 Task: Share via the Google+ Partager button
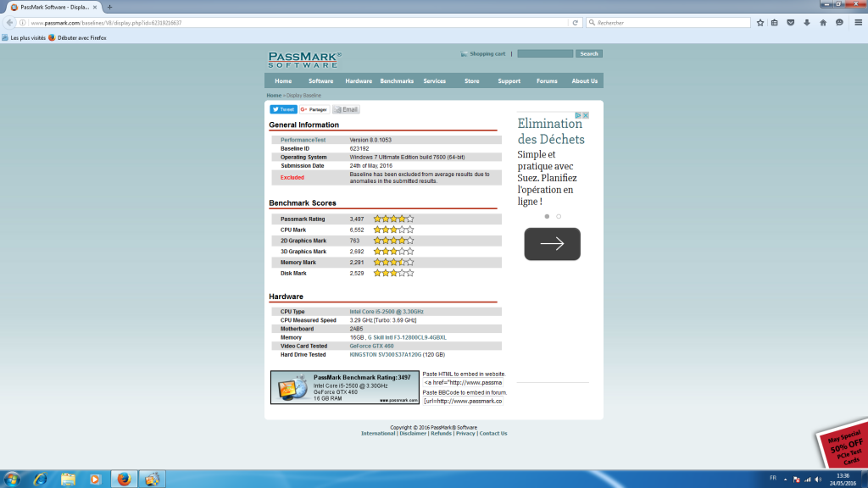click(314, 109)
